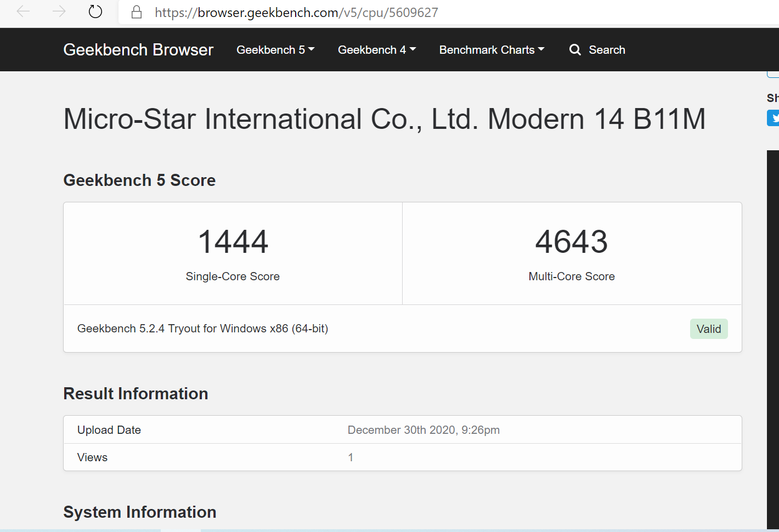The image size is (779, 532).
Task: Click the browser back arrow
Action: pos(23,12)
